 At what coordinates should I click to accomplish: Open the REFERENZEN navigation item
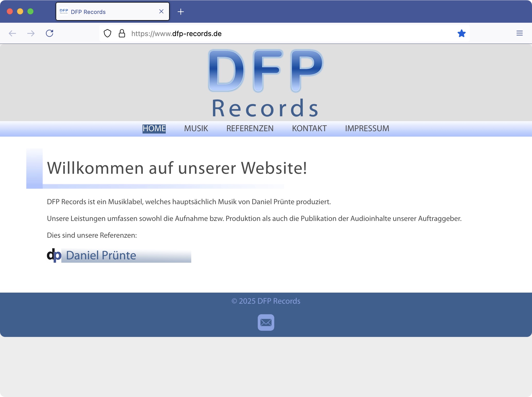tap(250, 128)
